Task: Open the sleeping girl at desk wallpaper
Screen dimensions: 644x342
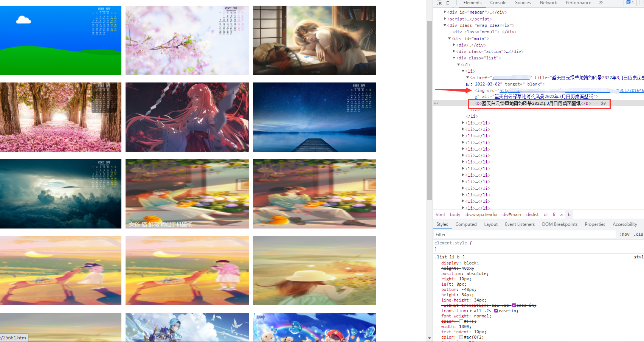Action: 315,40
